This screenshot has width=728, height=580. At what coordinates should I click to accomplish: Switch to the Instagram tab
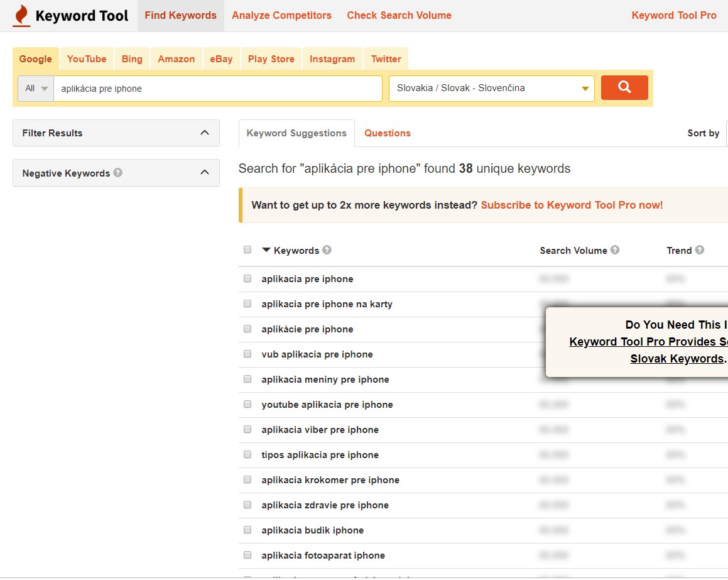click(x=332, y=59)
